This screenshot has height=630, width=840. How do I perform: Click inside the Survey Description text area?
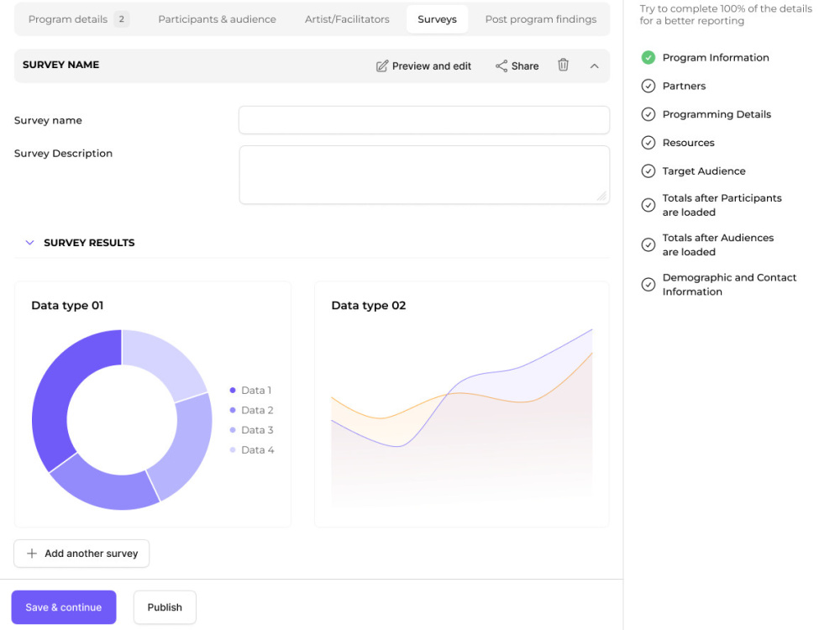[423, 172]
